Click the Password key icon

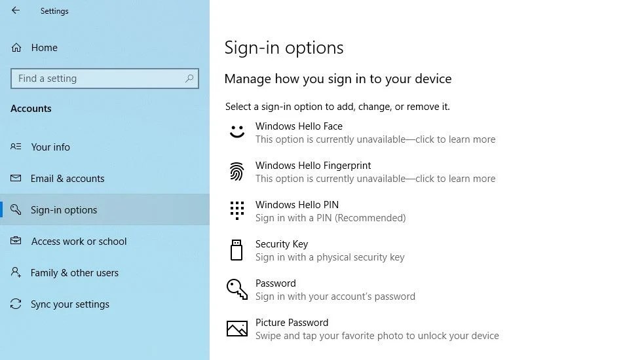point(237,289)
